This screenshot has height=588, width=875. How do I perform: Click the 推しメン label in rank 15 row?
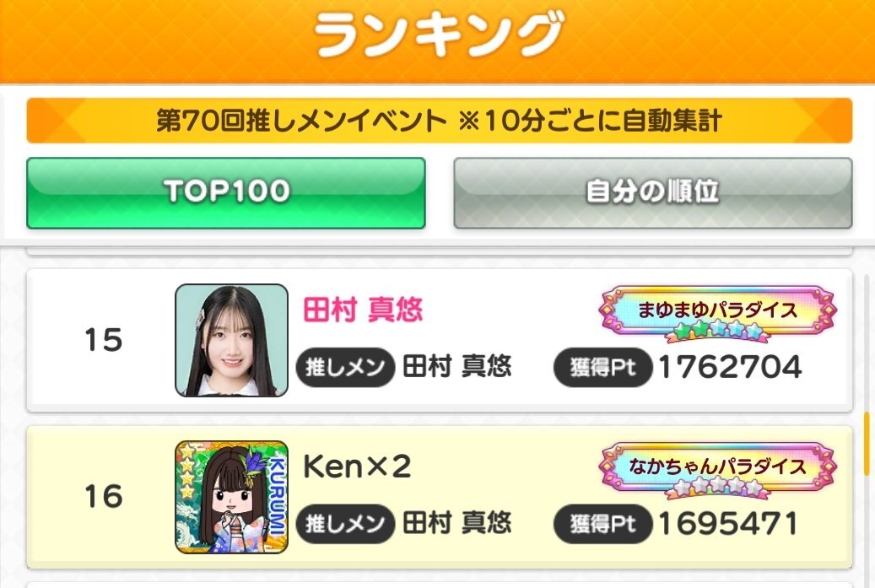click(x=345, y=367)
